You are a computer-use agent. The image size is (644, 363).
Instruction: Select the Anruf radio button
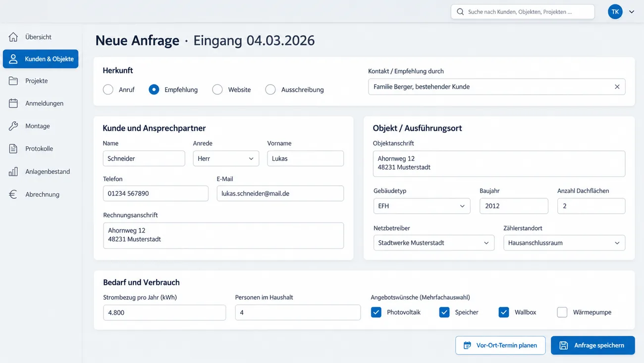click(x=108, y=90)
